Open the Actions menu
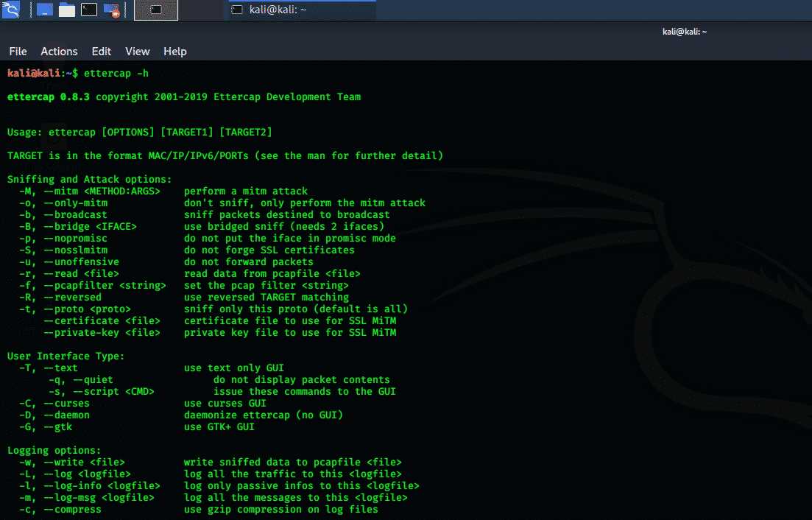This screenshot has height=520, width=812. pyautogui.click(x=59, y=52)
